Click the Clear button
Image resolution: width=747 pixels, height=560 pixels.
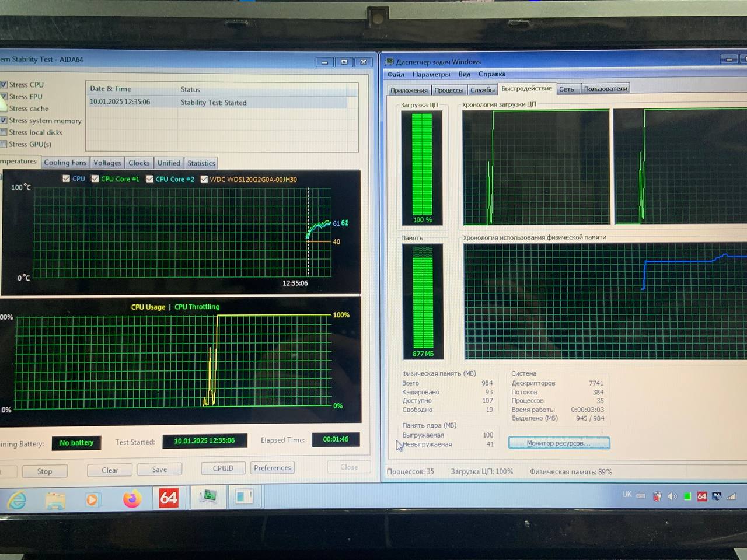[x=110, y=470]
